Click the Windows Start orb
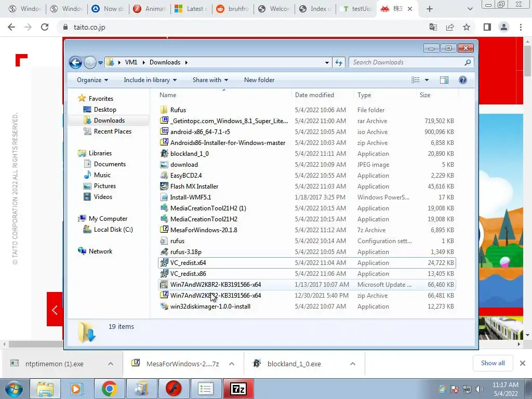532x399 pixels. click(x=14, y=389)
